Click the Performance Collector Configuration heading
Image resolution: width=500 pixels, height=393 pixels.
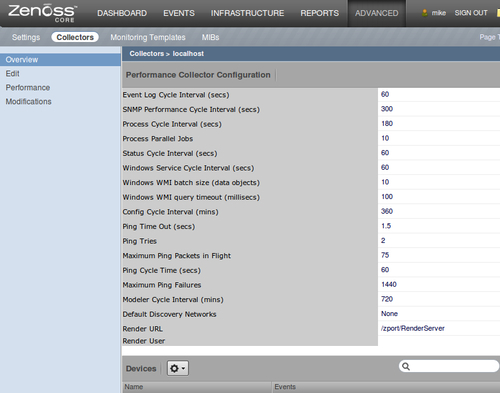tap(198, 75)
